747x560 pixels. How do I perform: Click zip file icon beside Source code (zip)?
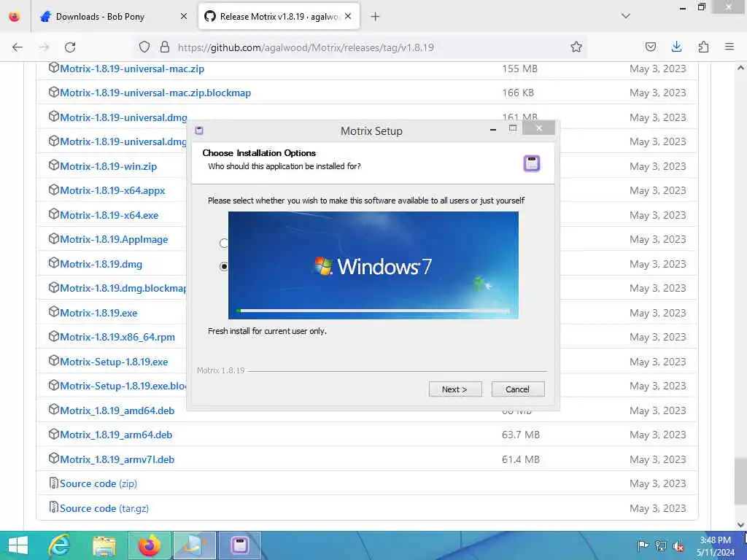tap(54, 483)
